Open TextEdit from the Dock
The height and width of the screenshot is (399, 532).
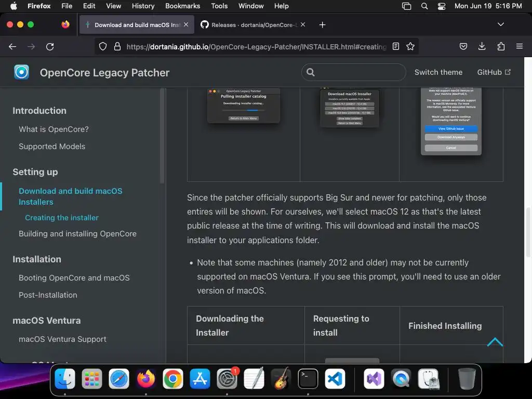[x=254, y=379]
